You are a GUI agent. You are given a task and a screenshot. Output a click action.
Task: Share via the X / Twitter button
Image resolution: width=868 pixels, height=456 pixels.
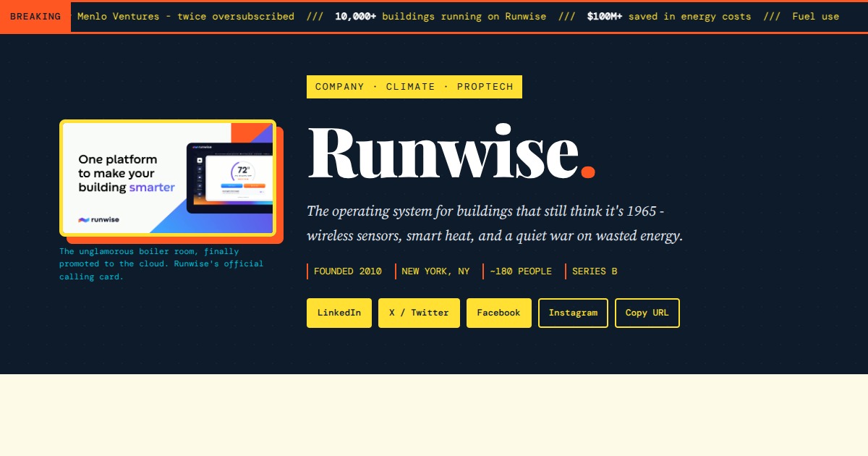pos(419,313)
